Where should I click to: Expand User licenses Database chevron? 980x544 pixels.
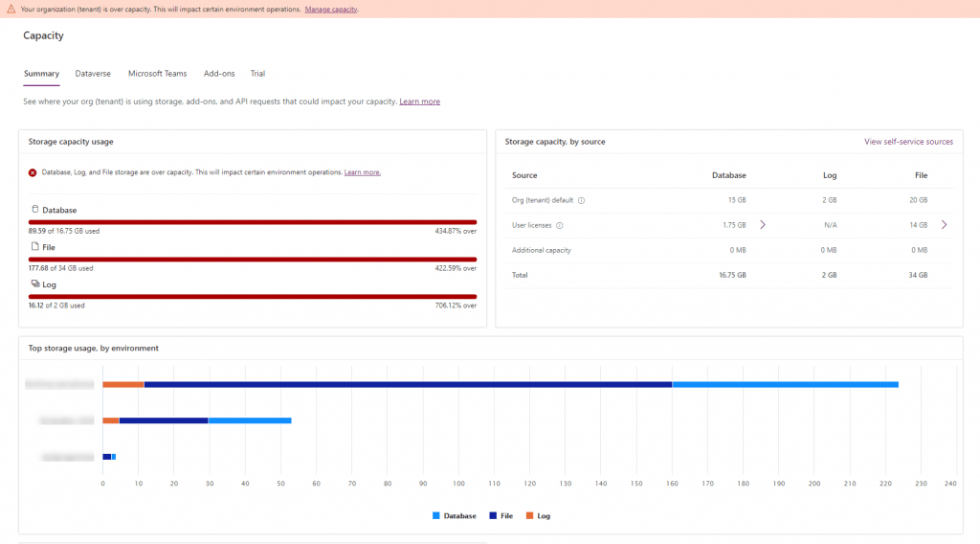763,224
